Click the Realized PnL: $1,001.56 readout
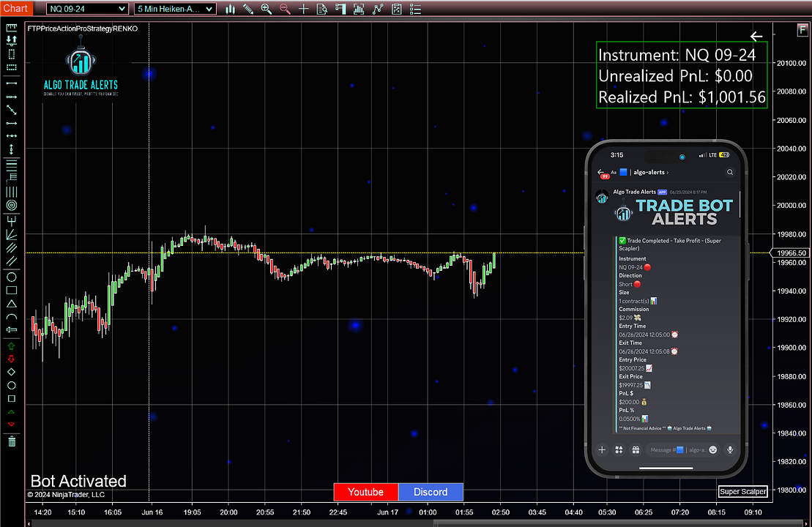The image size is (812, 527). 682,97
